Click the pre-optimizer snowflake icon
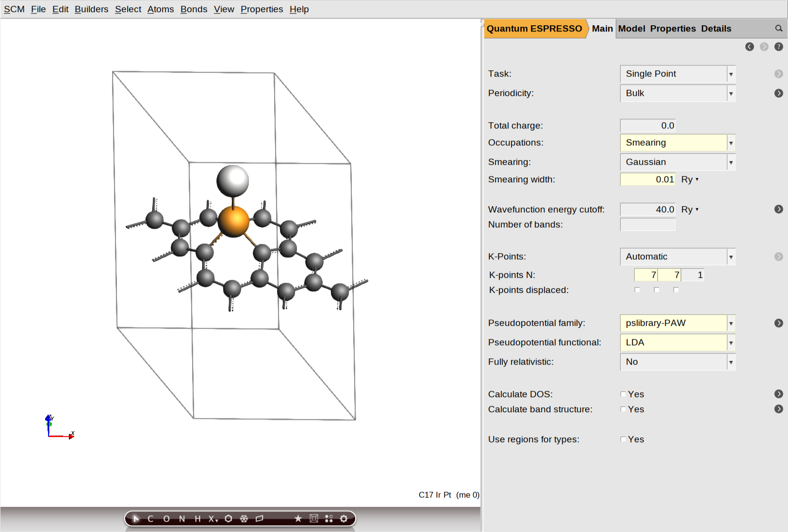788x532 pixels. (244, 518)
